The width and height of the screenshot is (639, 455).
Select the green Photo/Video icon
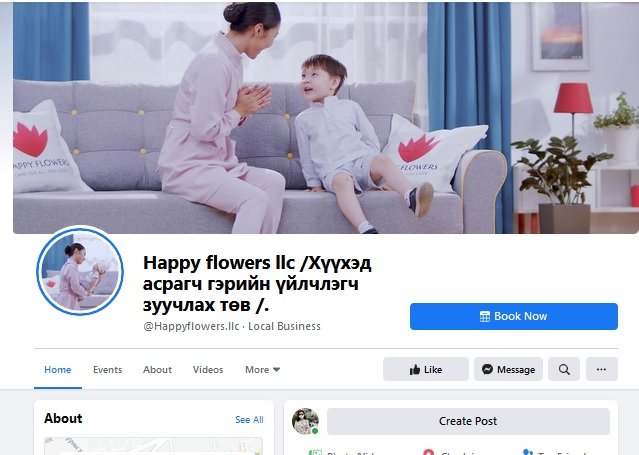point(315,452)
